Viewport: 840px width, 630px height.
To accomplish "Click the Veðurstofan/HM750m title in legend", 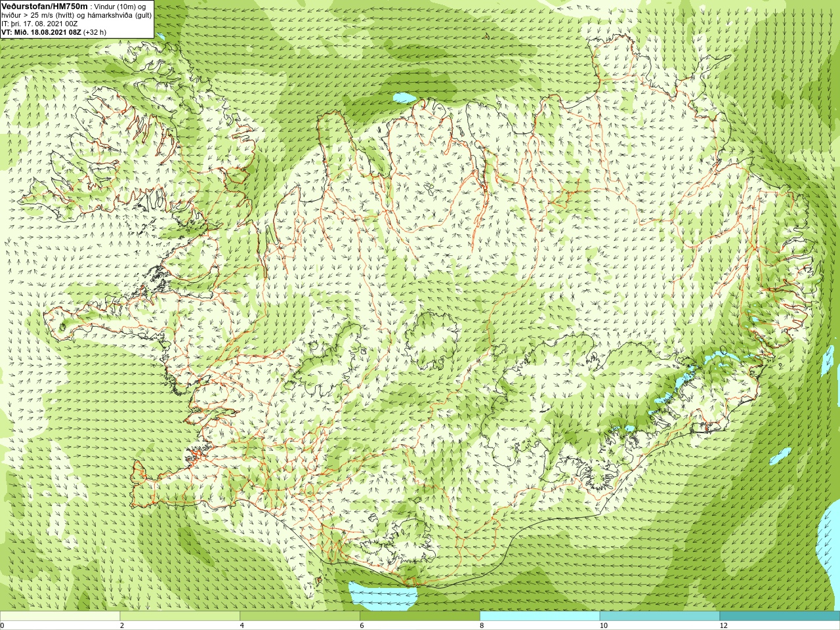I will pos(45,6).
